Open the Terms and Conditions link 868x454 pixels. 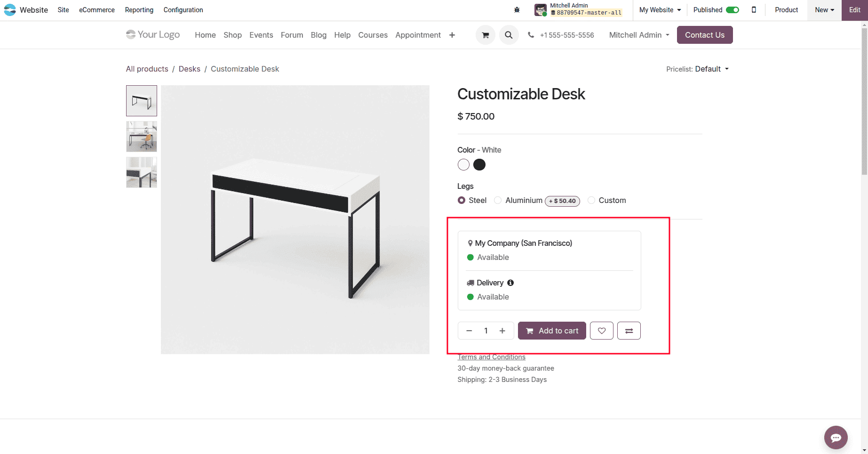[x=491, y=357]
